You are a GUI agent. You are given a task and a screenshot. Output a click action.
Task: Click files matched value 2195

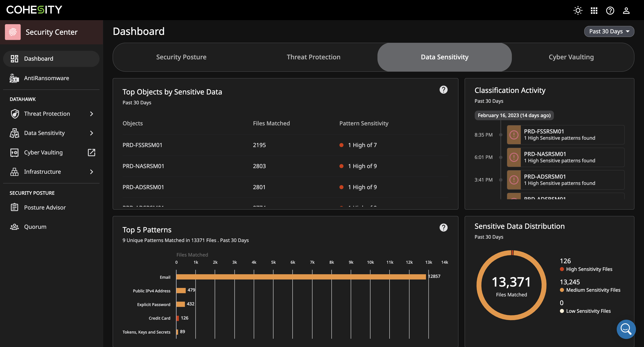(x=259, y=145)
